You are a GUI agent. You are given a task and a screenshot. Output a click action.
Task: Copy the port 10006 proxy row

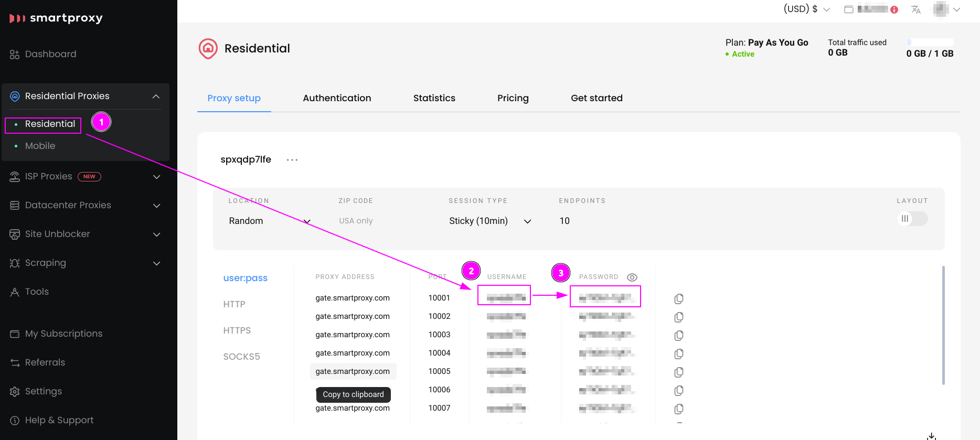pyautogui.click(x=679, y=391)
